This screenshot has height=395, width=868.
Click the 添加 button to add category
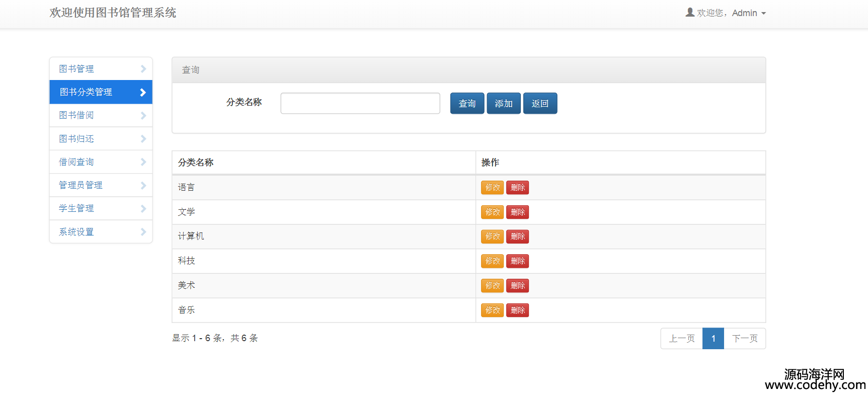tap(503, 103)
